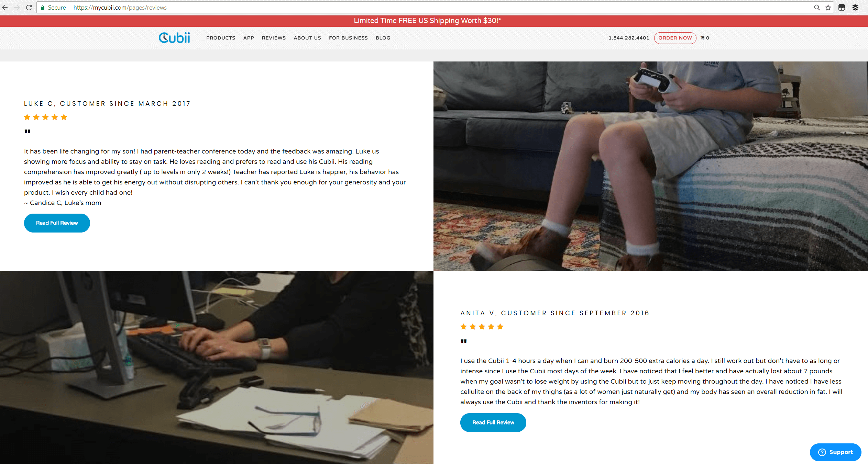
Task: Click Read Full Review for Luke C
Action: point(57,223)
